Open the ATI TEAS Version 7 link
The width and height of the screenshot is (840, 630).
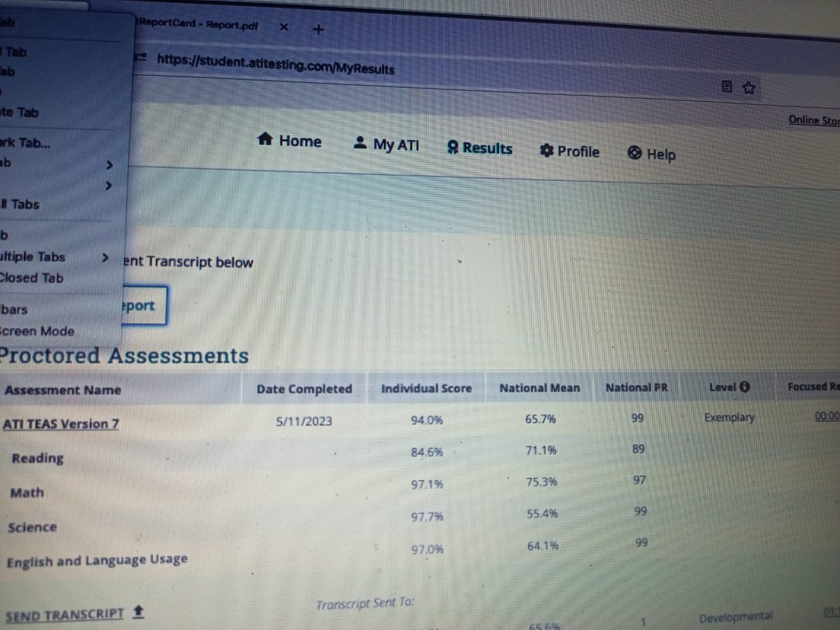tap(61, 424)
